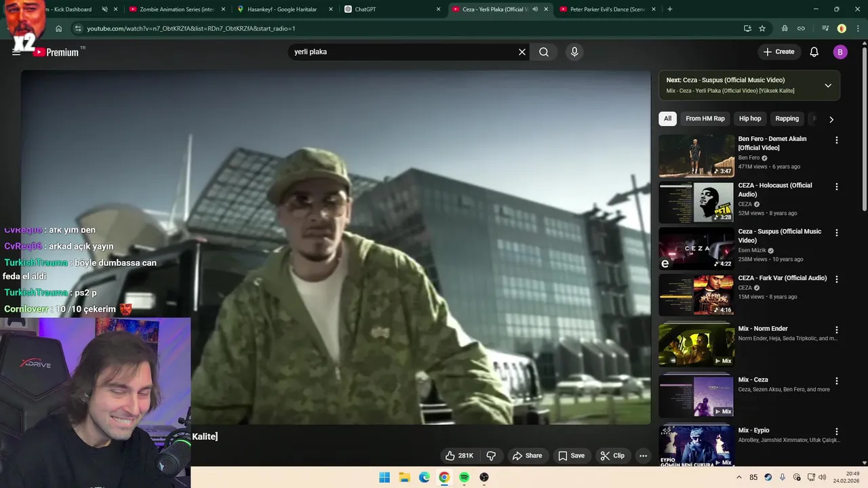Play CEZA - Holocaust thumbnail
Viewport: 868px width, 488px height.
click(x=696, y=202)
